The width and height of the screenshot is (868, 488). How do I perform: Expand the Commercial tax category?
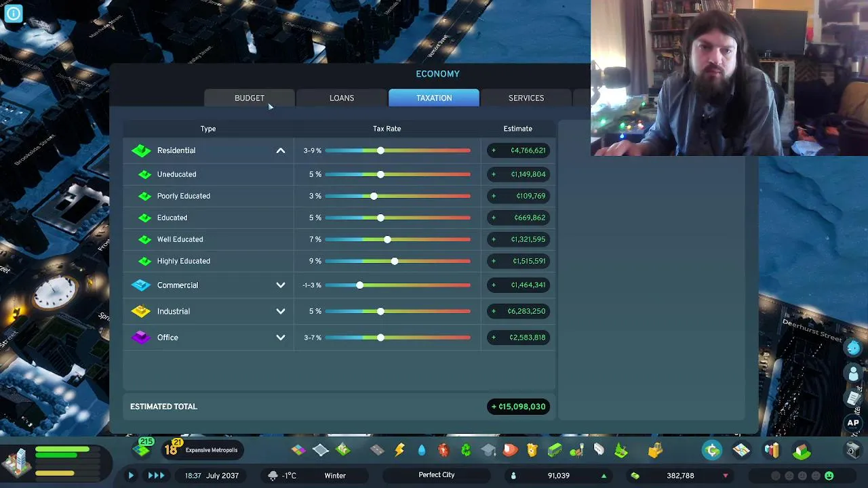coord(280,285)
